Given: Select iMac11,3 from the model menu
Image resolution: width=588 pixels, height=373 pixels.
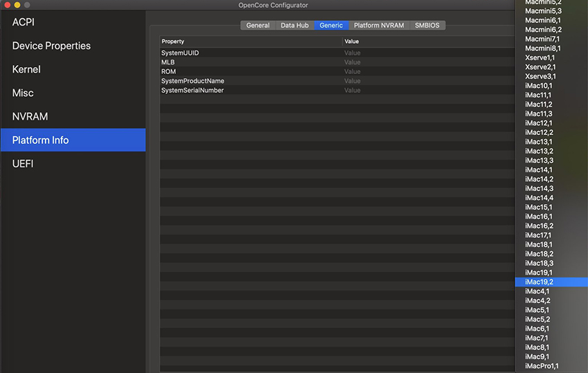Looking at the screenshot, I should pos(551,113).
